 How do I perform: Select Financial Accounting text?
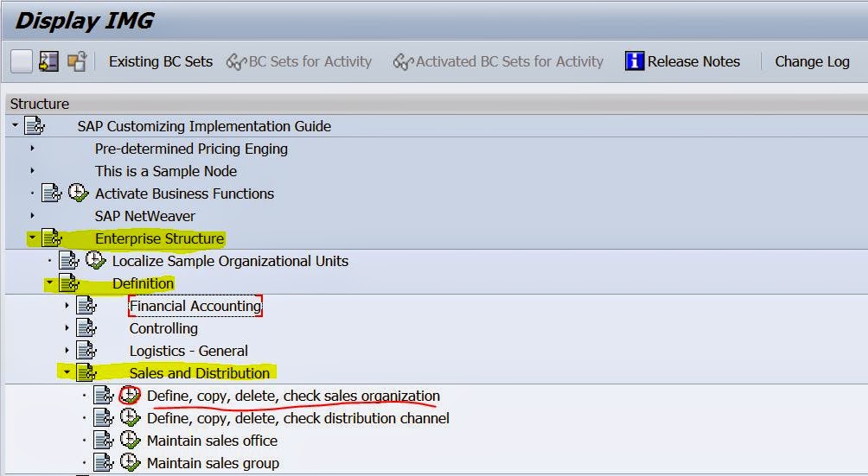(x=195, y=306)
